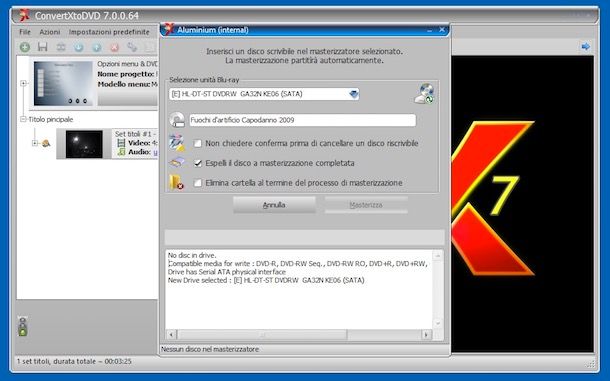Image resolution: width=610 pixels, height=381 pixels.
Task: Open the 'Impostazioni predefinite' menu
Action: coord(109,32)
